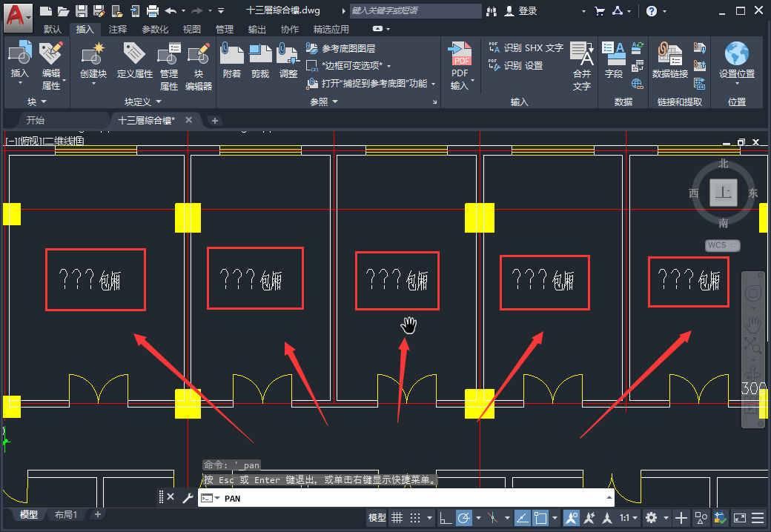Click the ViewCube 上 top face
771x532 pixels.
click(x=724, y=193)
